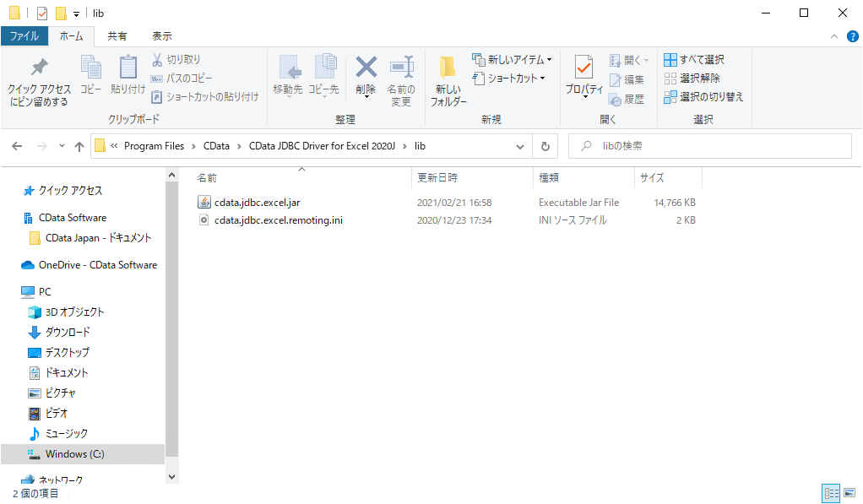Sort by Name (名前) column header
Screen dimensions: 863x504
click(x=301, y=178)
